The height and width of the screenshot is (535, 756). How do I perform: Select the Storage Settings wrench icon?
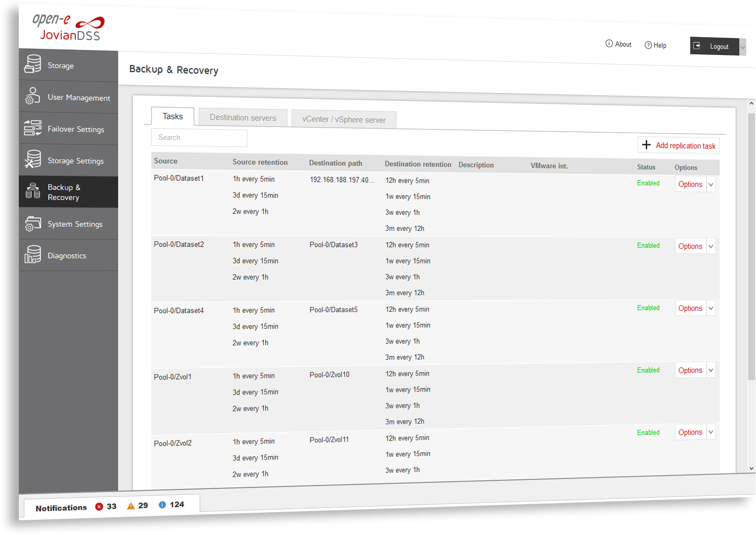[x=33, y=160]
